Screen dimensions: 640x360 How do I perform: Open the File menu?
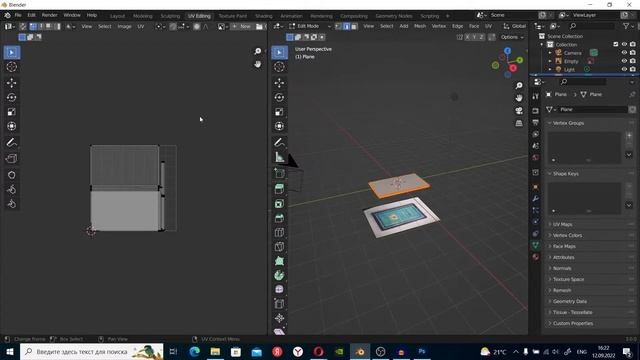[18, 16]
